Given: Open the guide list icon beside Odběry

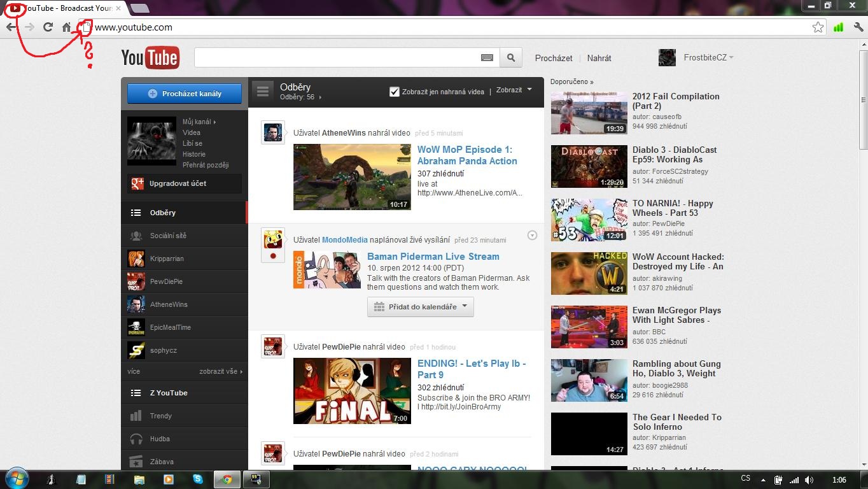Looking at the screenshot, I should click(x=262, y=92).
